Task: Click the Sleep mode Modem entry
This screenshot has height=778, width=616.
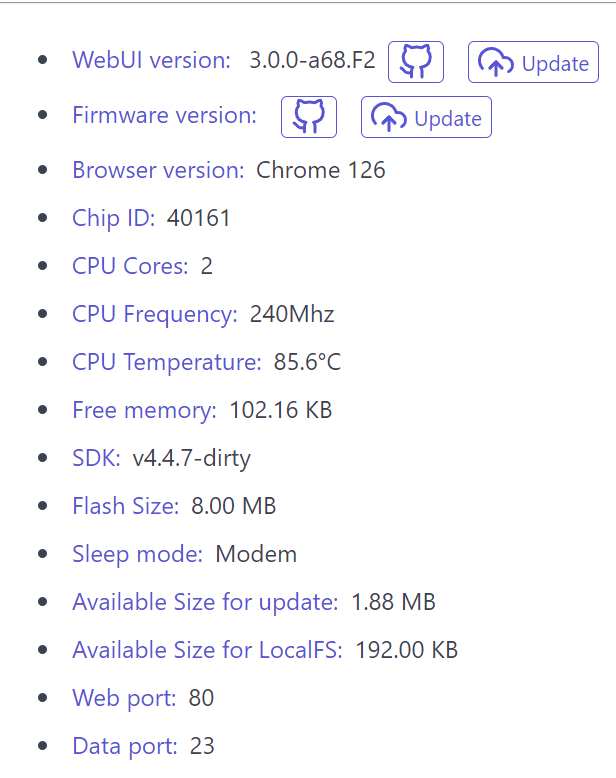Action: pyautogui.click(x=185, y=554)
